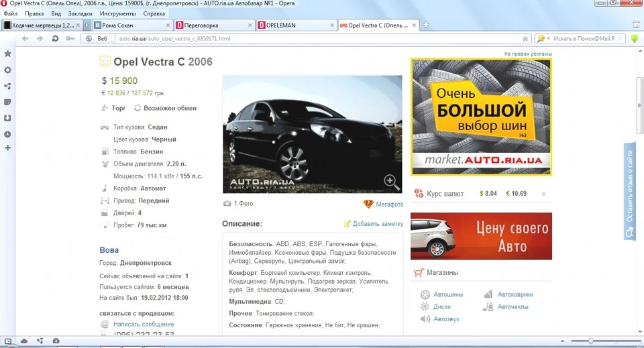
Task: Click the tab stack arrow after first tab
Action: (87, 25)
